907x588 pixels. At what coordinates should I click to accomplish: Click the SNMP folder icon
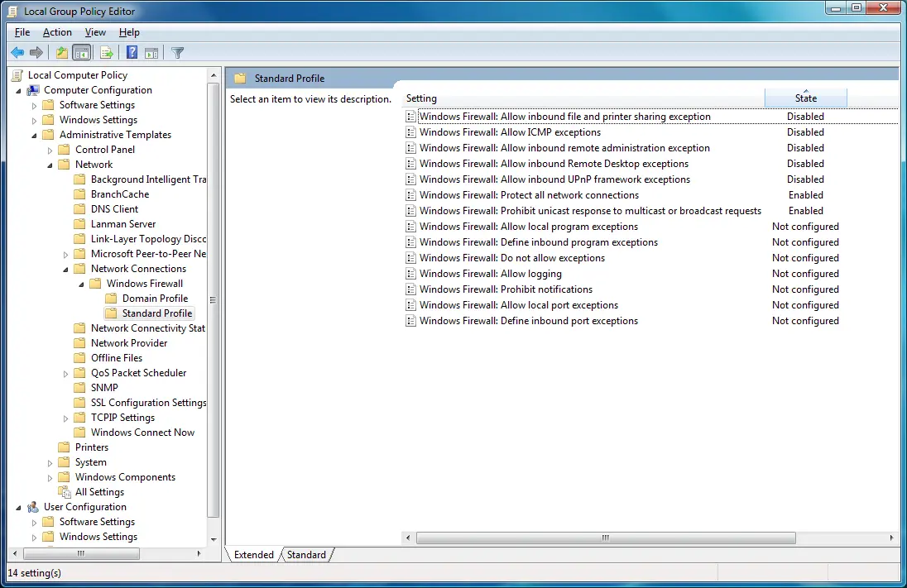(79, 388)
